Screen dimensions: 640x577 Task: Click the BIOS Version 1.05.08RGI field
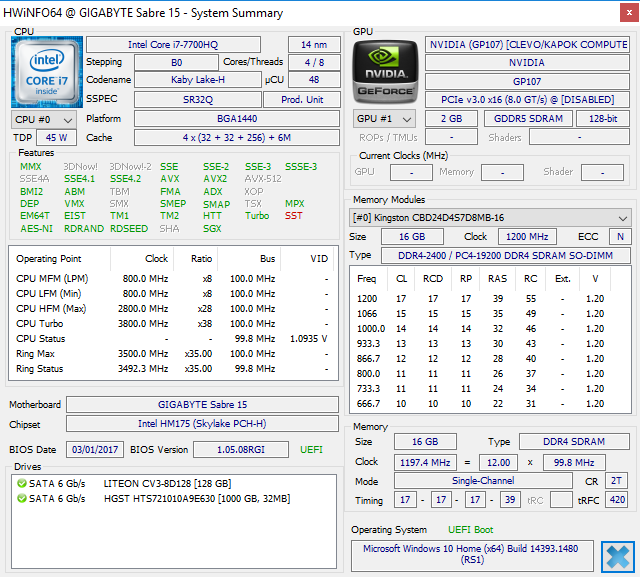click(241, 450)
